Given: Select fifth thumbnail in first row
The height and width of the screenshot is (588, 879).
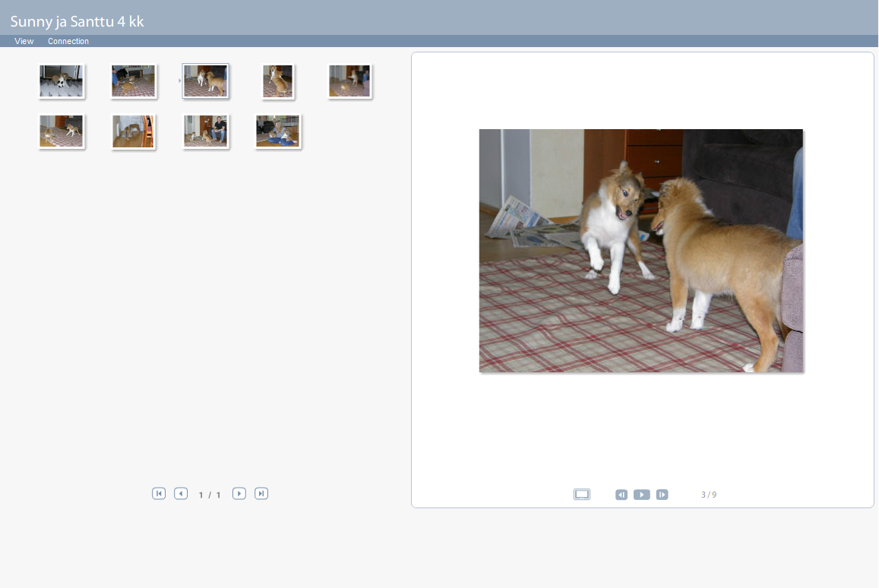Looking at the screenshot, I should tap(349, 81).
